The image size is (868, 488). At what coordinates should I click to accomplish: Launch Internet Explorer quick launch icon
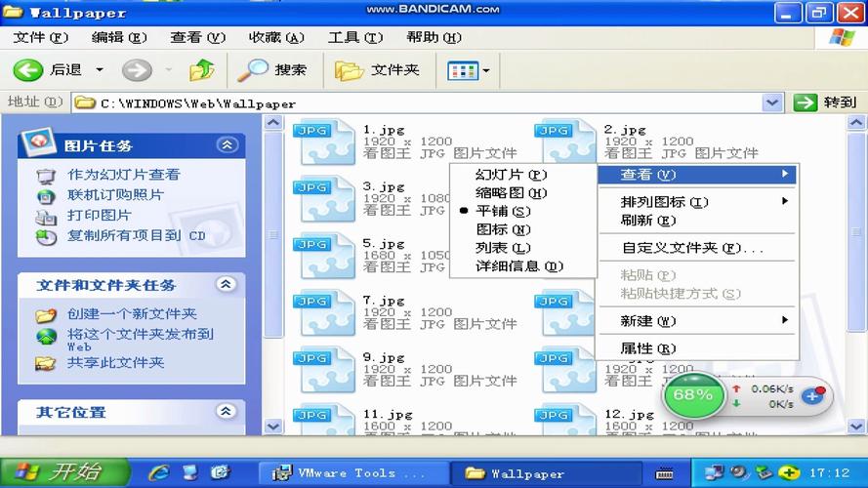point(159,472)
